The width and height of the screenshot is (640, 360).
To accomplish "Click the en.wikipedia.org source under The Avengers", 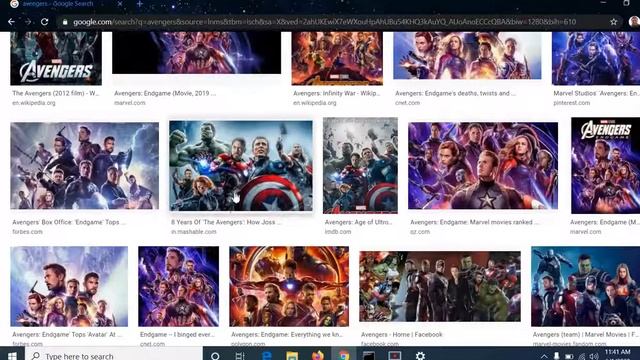I will click(34, 103).
